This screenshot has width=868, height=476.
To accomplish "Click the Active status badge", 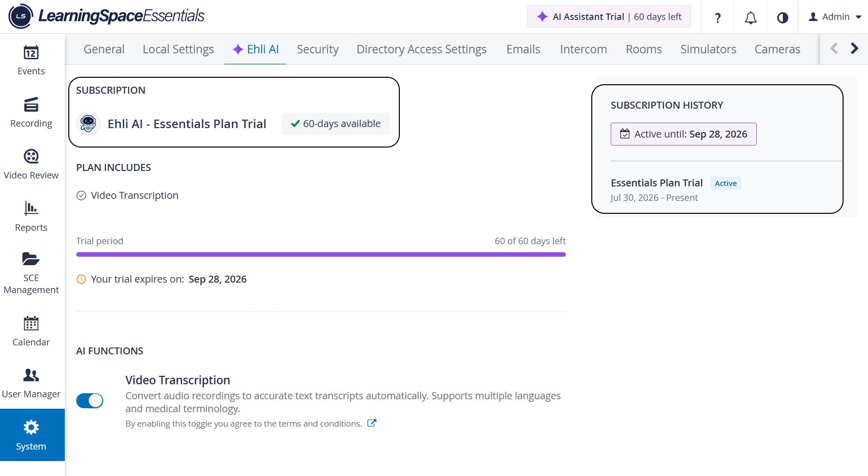I will click(726, 183).
